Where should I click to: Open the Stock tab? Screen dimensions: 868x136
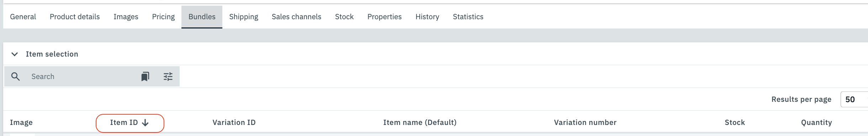(344, 17)
